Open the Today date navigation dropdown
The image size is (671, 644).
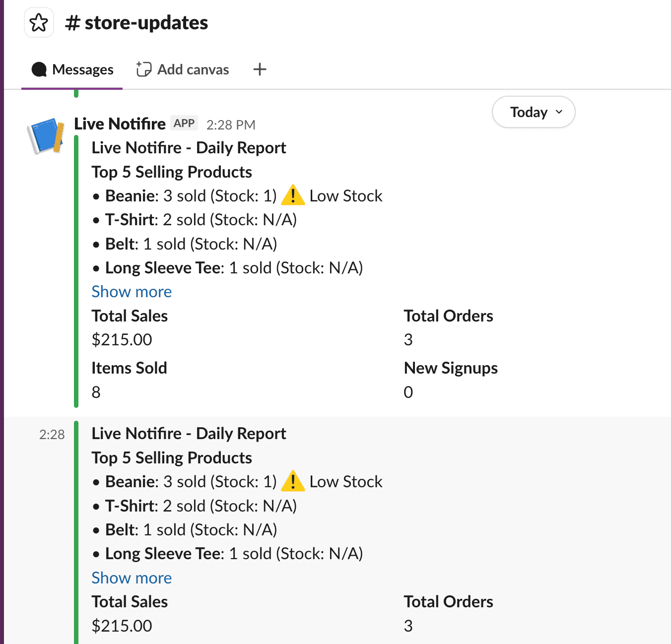click(533, 112)
